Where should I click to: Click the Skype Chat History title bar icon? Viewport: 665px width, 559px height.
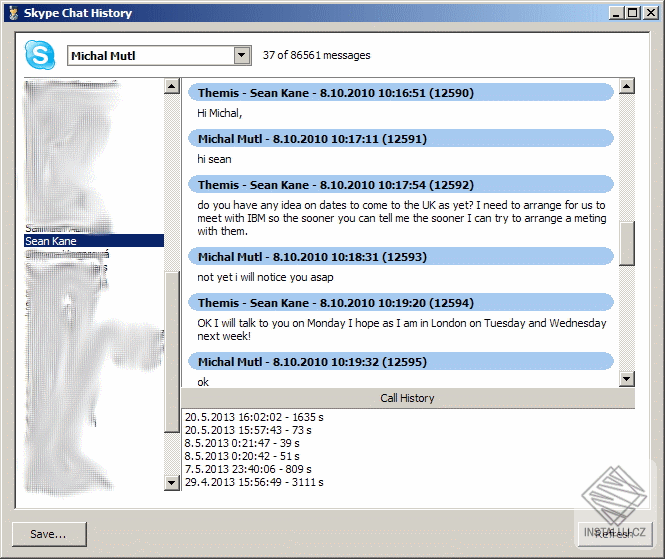click(14, 13)
